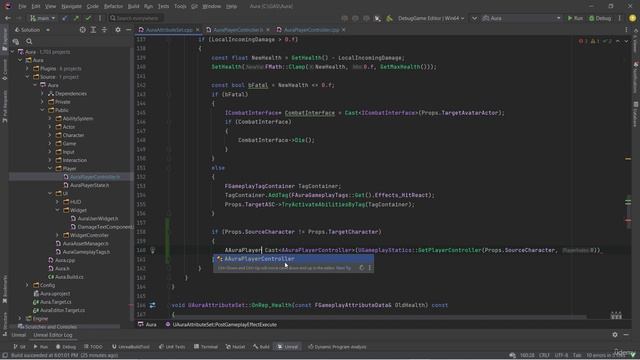Click the Run button
The height and width of the screenshot is (360, 640).
click(575, 18)
